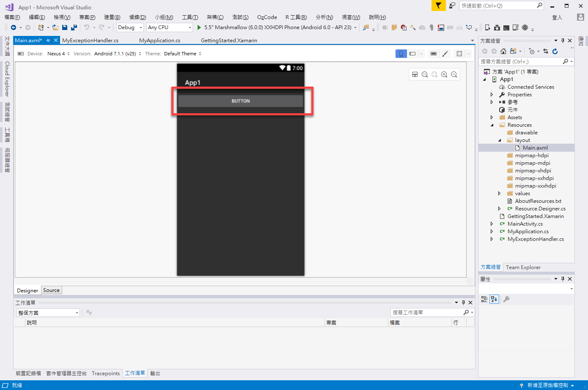The image size is (588, 390).
Task: Click the account avatar icon near 登入
Action: (580, 17)
